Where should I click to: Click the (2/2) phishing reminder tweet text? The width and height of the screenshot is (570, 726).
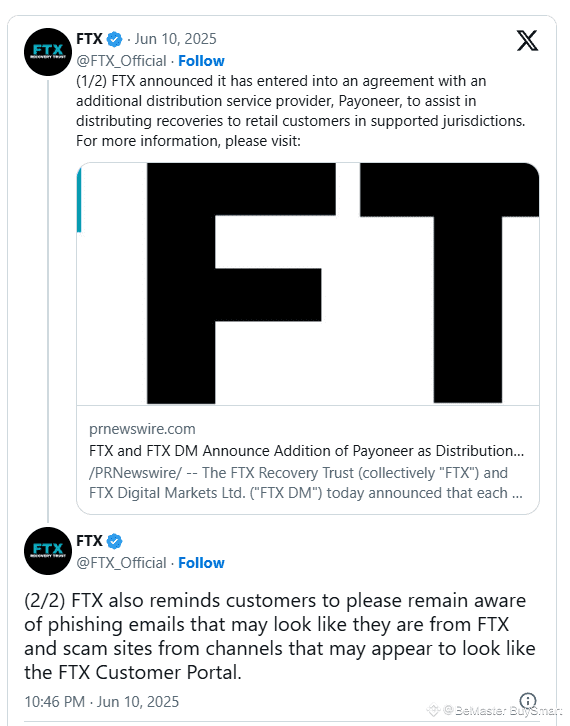point(280,636)
